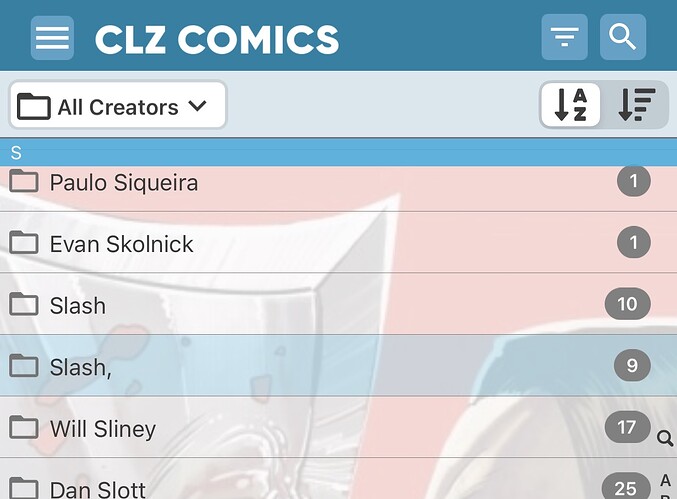
Task: Switch to sort by count
Action: pyautogui.click(x=636, y=105)
